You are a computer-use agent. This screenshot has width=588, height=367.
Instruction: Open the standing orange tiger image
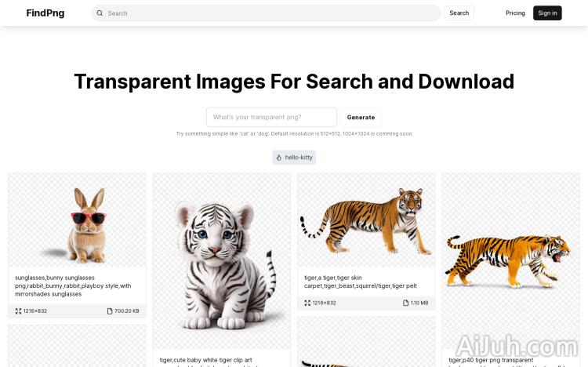pyautogui.click(x=366, y=220)
